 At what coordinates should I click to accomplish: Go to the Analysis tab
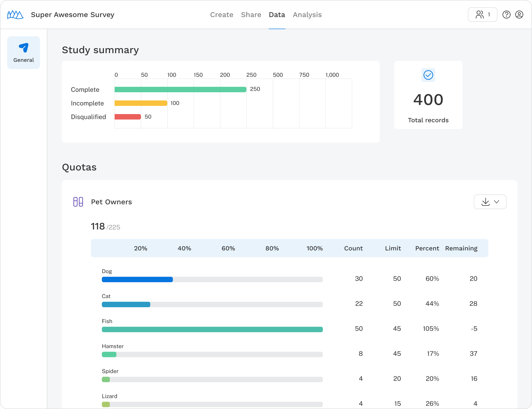tap(307, 15)
